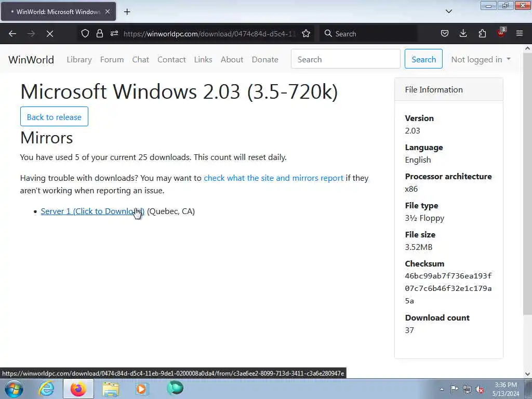This screenshot has height=399, width=532.
Task: Open the About menu item
Action: coord(232,60)
